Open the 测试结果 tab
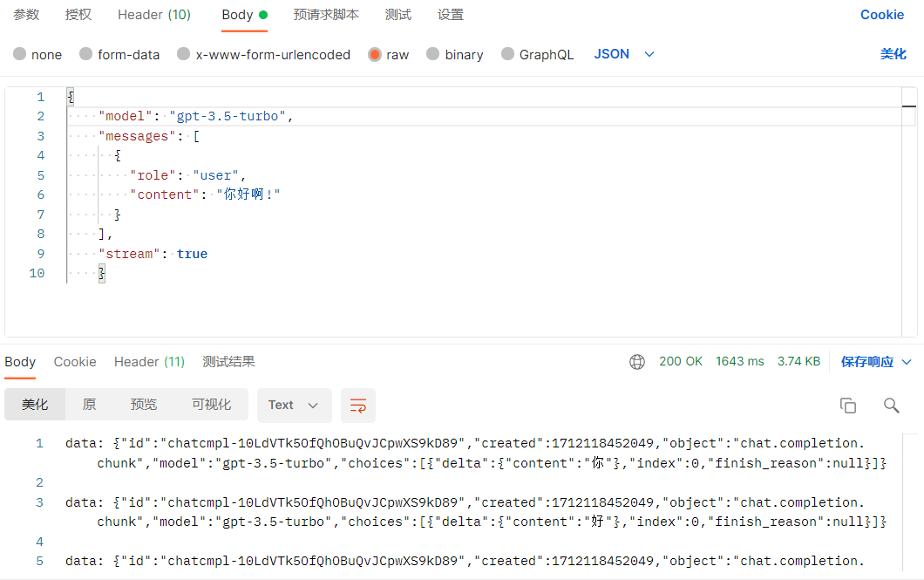The width and height of the screenshot is (924, 580). pyautogui.click(x=228, y=362)
